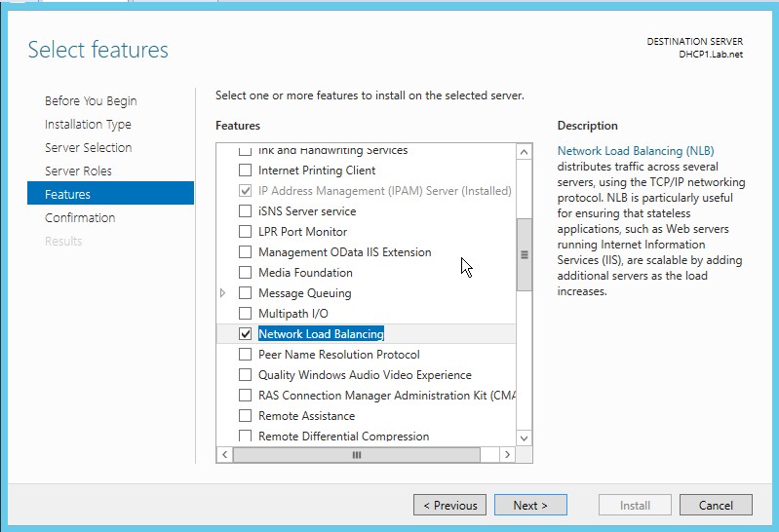Jump to the Confirmation step
This screenshot has height=532, width=779.
coord(80,218)
